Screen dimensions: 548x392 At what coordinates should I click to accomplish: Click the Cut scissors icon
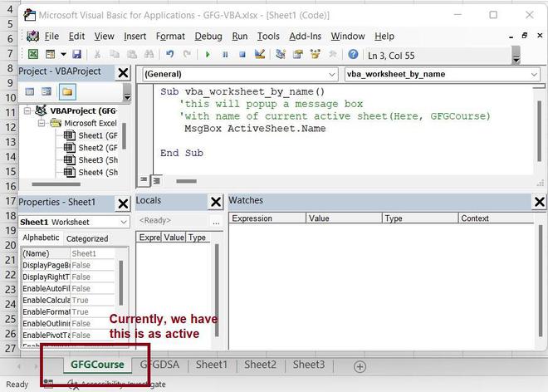click(x=97, y=54)
